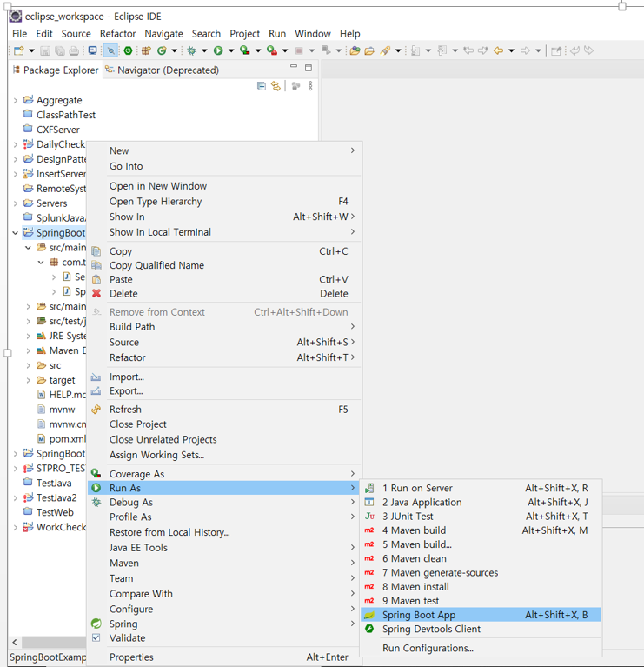
Task: Open the Refactor menu in menu bar
Action: (117, 34)
